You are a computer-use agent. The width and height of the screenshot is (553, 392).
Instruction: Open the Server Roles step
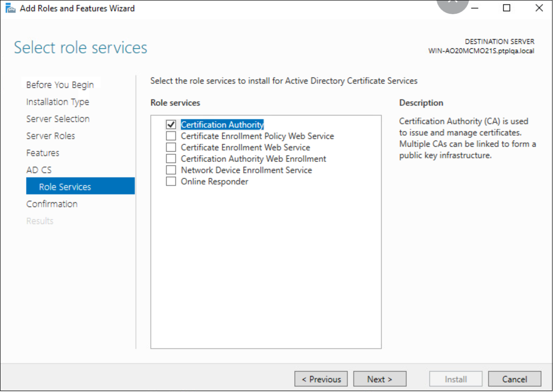click(51, 136)
